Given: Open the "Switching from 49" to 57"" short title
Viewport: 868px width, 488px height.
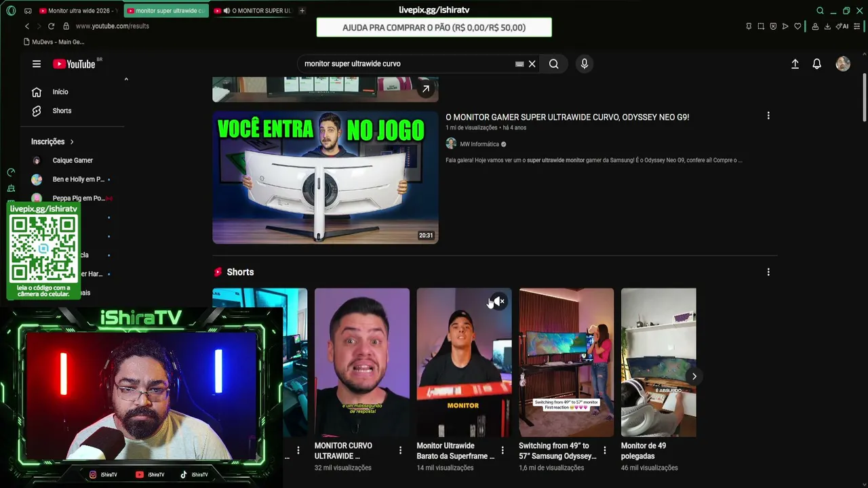Looking at the screenshot, I should pos(558,451).
